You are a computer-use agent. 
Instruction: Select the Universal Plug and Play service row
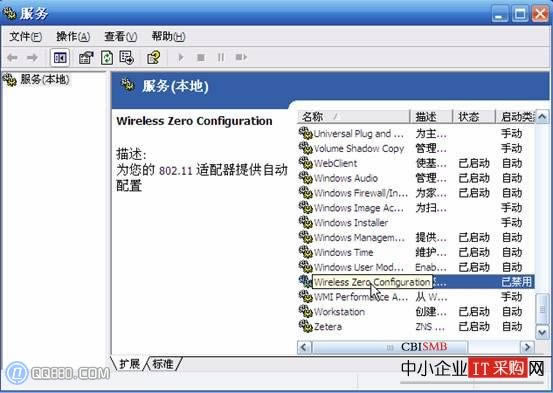416,134
